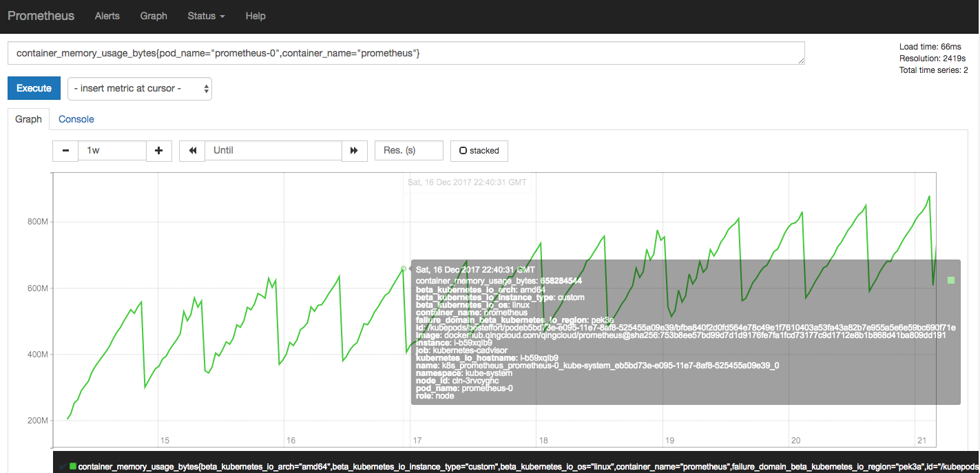
Task: Click the query box resize handle
Action: click(x=801, y=61)
